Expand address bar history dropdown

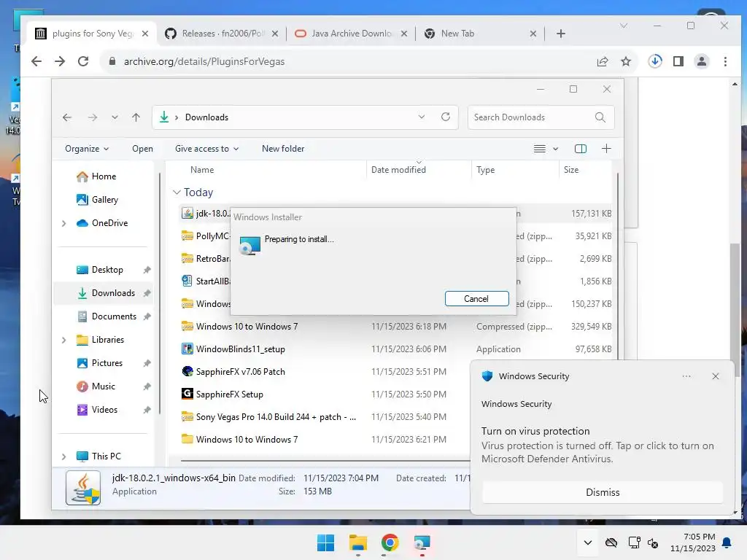pos(421,117)
